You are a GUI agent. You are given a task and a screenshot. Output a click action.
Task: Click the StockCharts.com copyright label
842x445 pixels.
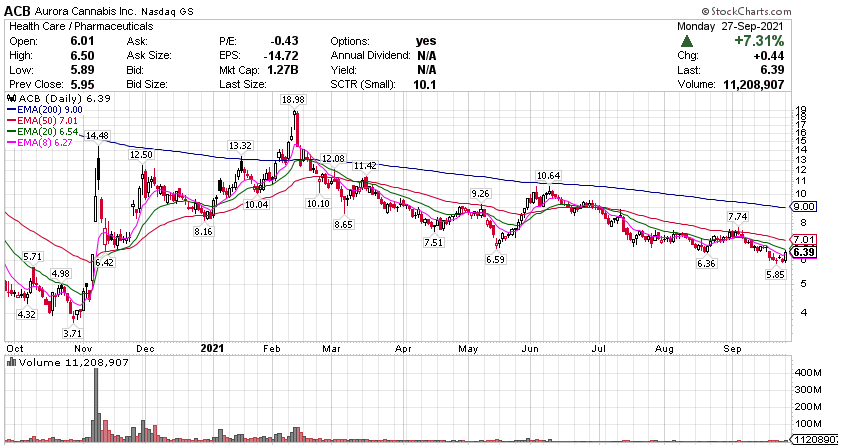(745, 11)
